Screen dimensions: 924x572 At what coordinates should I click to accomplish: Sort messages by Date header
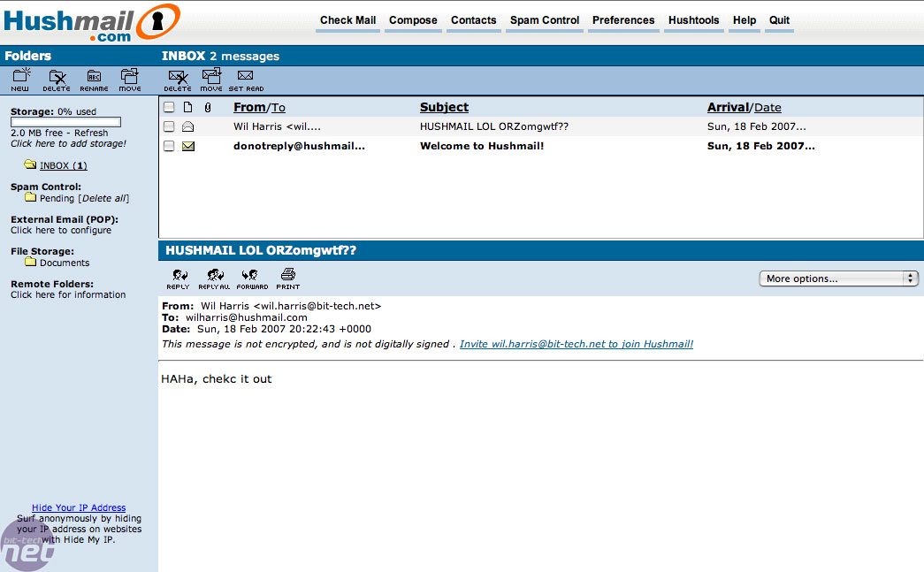point(767,107)
